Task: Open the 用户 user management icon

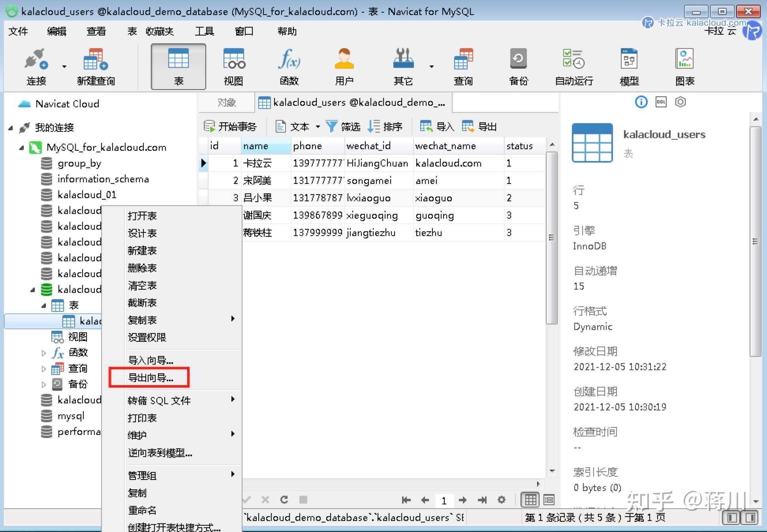Action: (344, 66)
